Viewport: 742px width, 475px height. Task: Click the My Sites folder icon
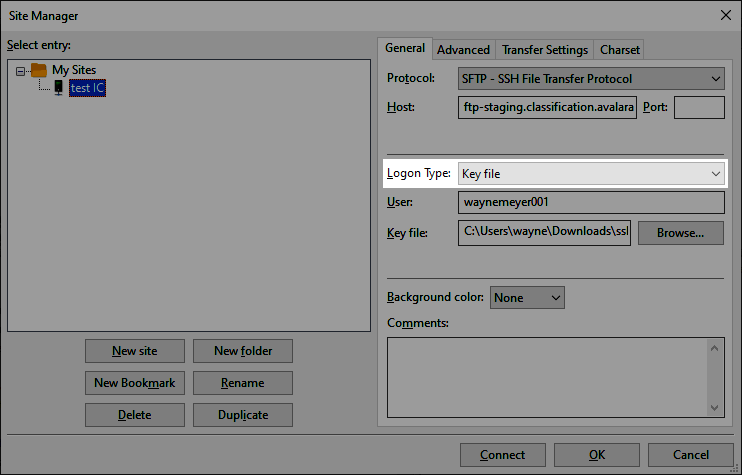39,70
